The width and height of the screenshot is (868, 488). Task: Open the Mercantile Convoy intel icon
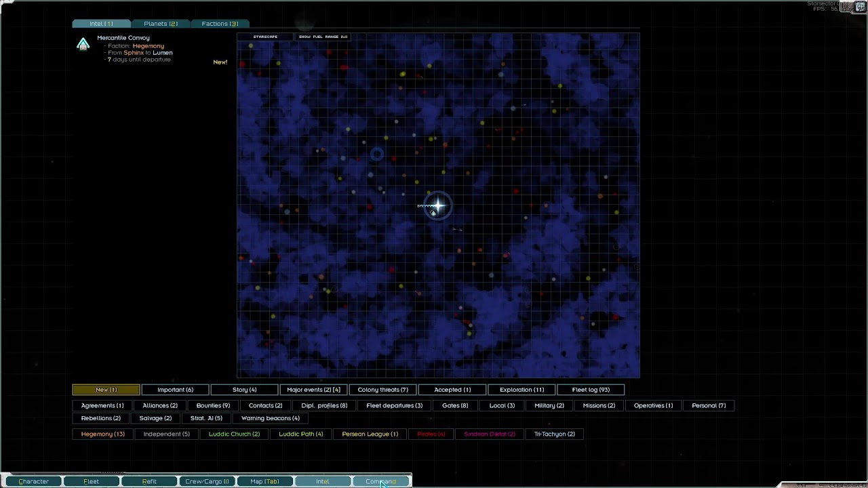(x=83, y=45)
